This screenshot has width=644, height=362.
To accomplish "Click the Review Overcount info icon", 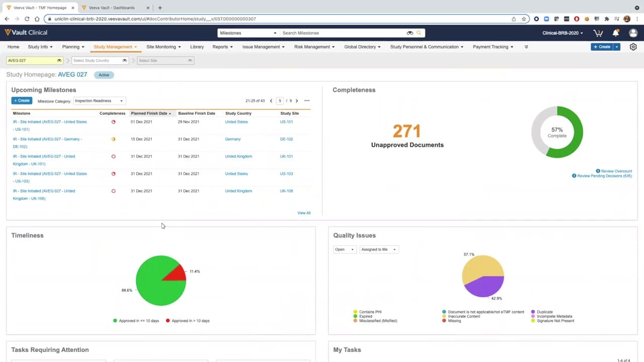I will click(x=598, y=171).
